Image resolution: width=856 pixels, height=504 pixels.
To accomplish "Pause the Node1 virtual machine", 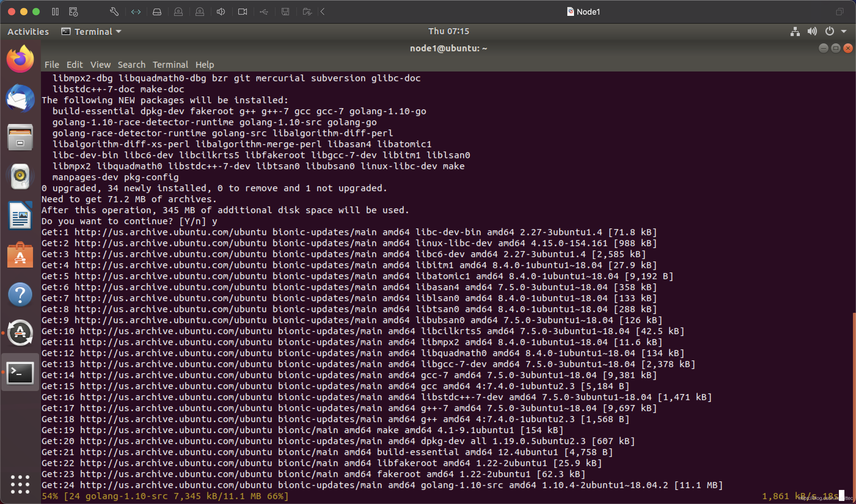I will [55, 12].
